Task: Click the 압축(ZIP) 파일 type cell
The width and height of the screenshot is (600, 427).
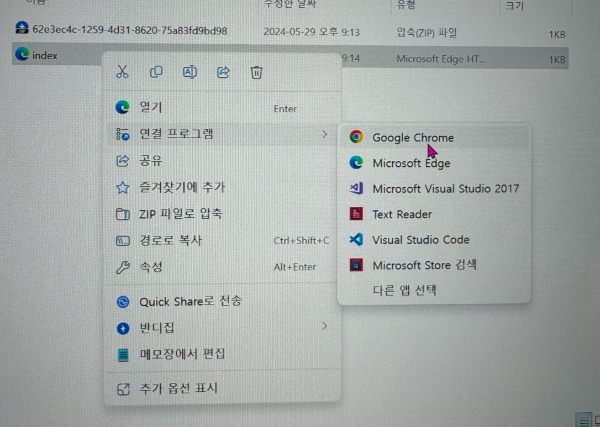Action: click(x=426, y=32)
